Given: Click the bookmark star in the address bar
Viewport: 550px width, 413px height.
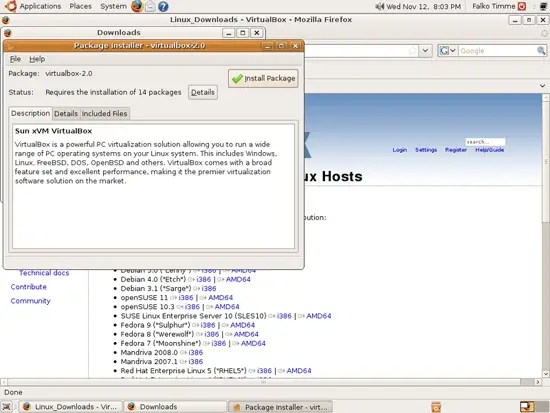Looking at the screenshot, I should [x=412, y=51].
